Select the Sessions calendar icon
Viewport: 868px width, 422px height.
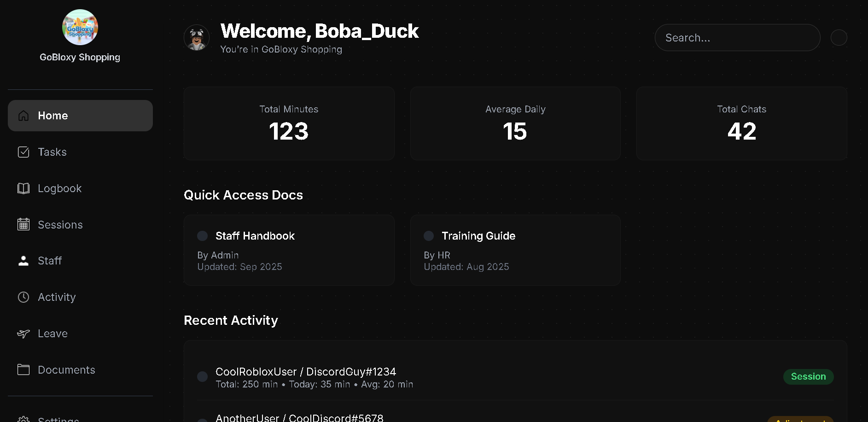[x=23, y=224]
